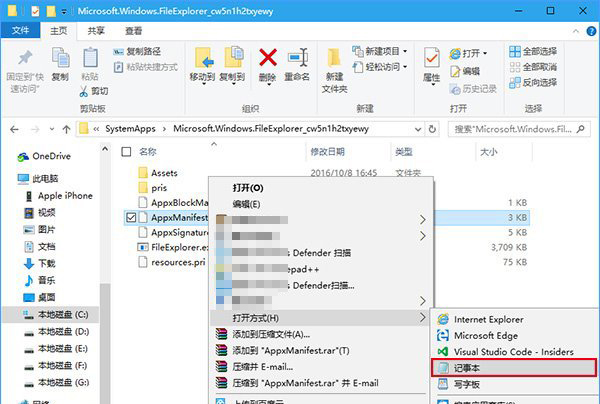Toggle the select-all checkbox in column header
The height and width of the screenshot is (404, 600).
tap(126, 151)
